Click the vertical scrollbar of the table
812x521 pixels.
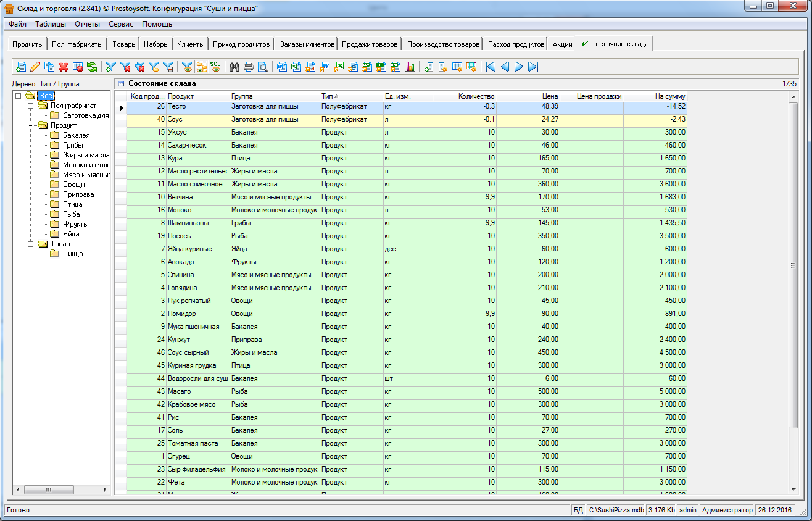coord(793,265)
